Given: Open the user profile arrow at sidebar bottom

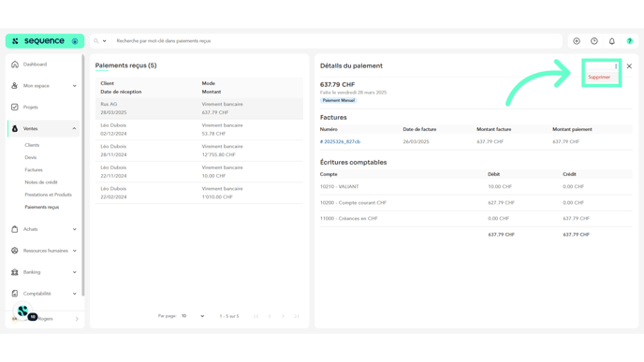Looking at the screenshot, I should [77, 319].
